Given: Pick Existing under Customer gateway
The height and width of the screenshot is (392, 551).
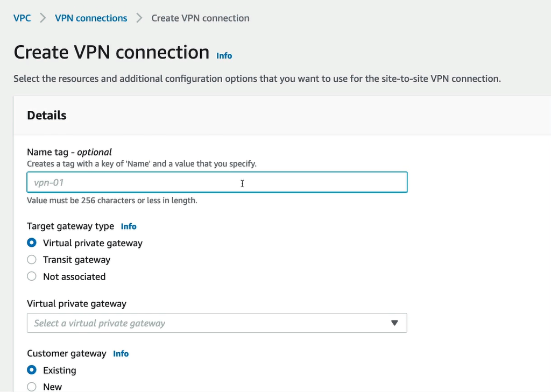Looking at the screenshot, I should (32, 370).
